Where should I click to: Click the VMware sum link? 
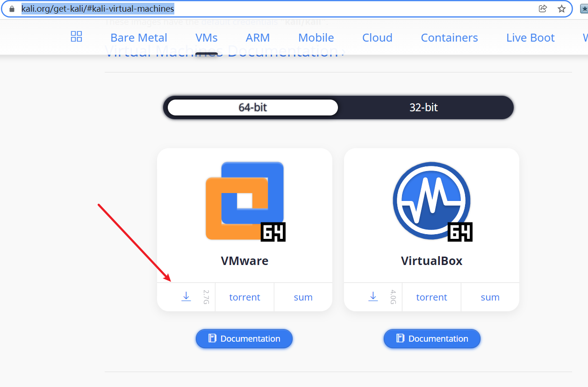point(303,297)
